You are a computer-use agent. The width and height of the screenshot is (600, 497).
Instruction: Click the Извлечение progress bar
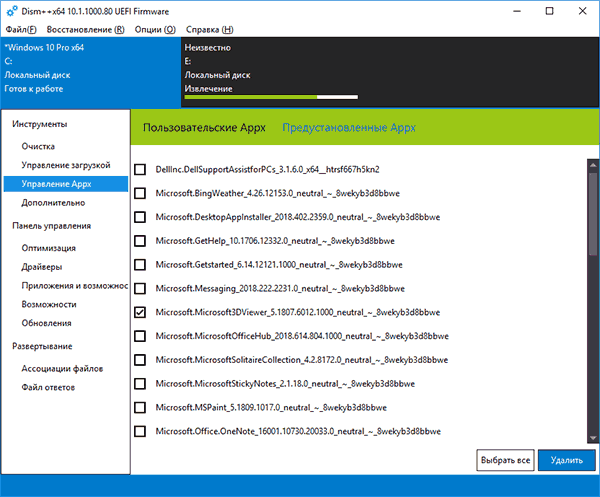[x=271, y=97]
